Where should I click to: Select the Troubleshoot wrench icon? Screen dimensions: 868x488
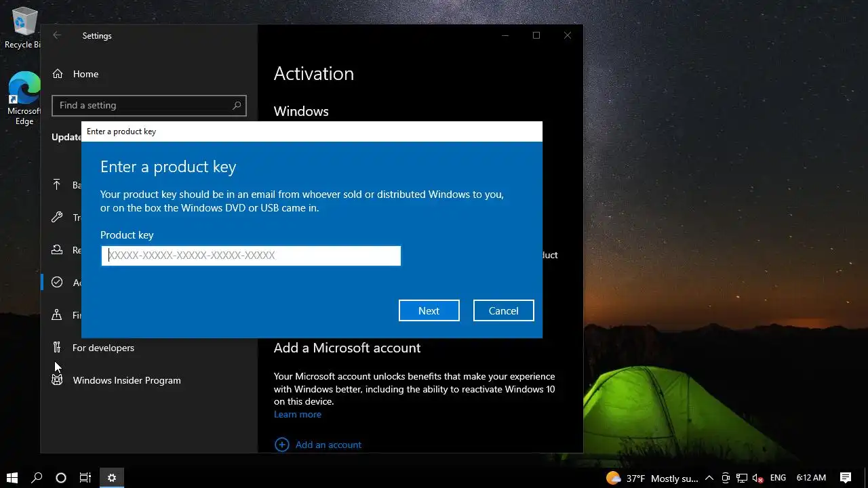click(x=58, y=217)
